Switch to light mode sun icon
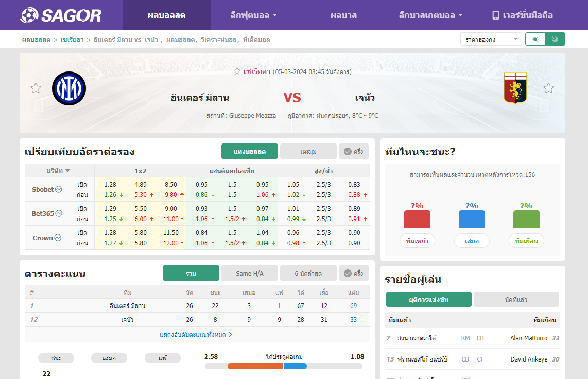The height and width of the screenshot is (379, 588). pos(535,39)
